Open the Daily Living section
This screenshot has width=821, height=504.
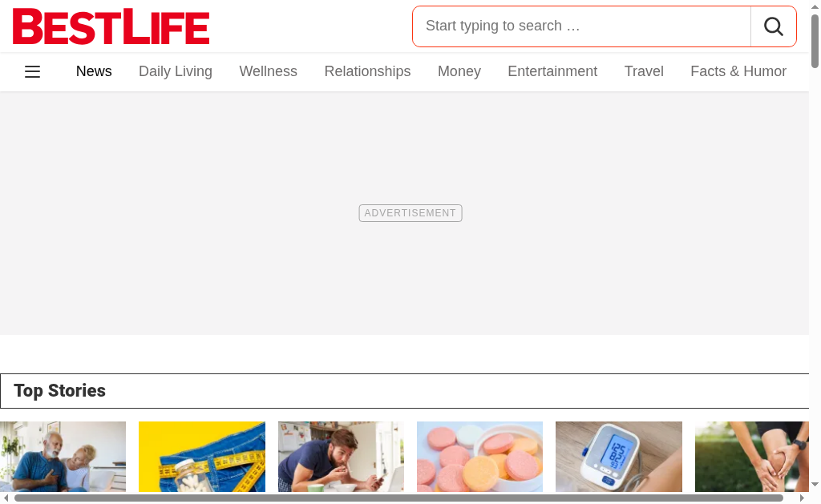[x=176, y=71]
